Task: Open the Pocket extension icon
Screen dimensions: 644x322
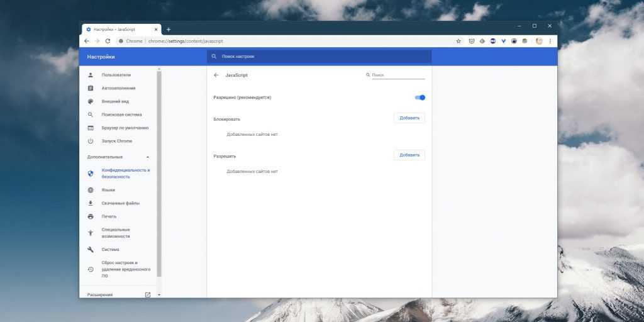Action: pyautogui.click(x=472, y=41)
